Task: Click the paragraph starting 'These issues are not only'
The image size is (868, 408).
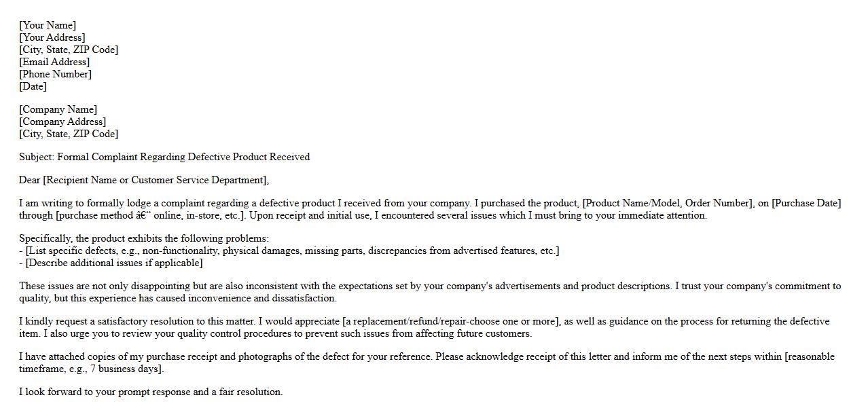Action: click(340, 286)
